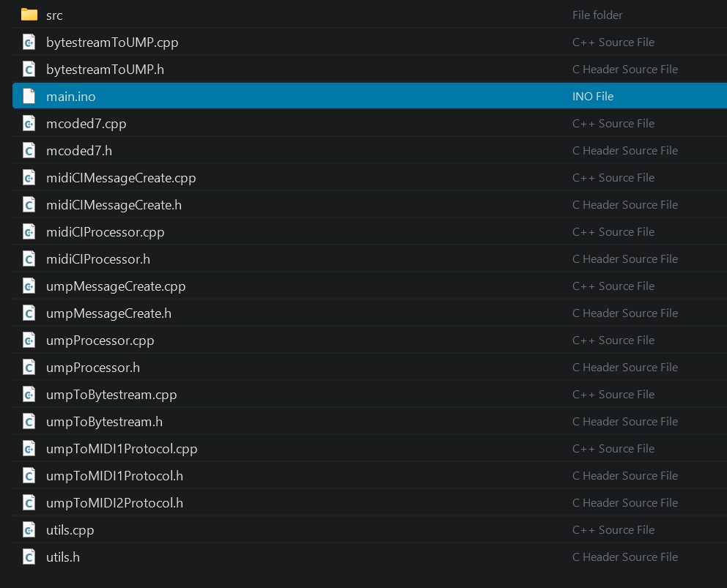Select the midiCIProcessor.h file name
Screen dimensions: 727x588
97,259
